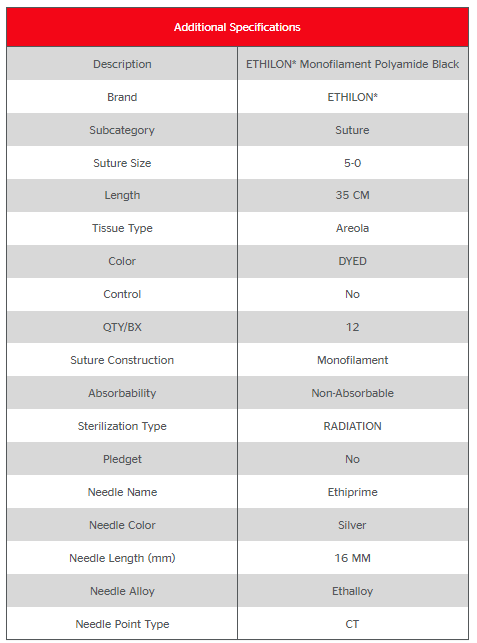Click the Additional Specifications header
This screenshot has width=477, height=643.
pos(237,27)
